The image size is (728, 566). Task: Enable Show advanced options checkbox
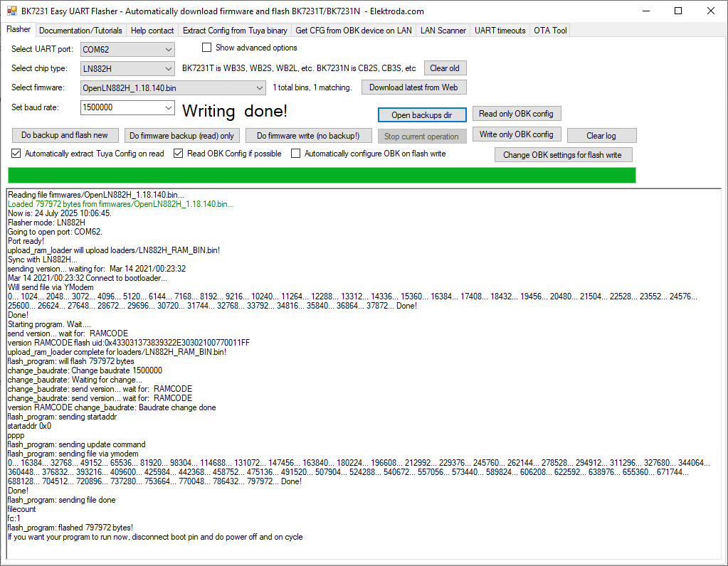(206, 48)
